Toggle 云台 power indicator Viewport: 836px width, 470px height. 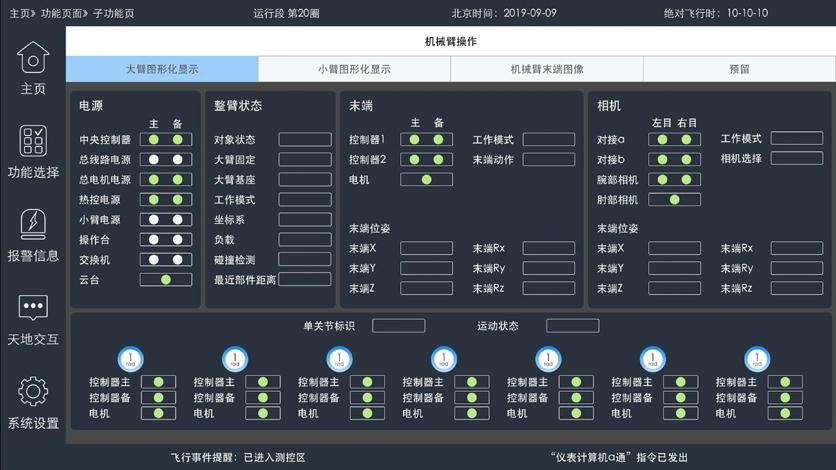point(166,280)
